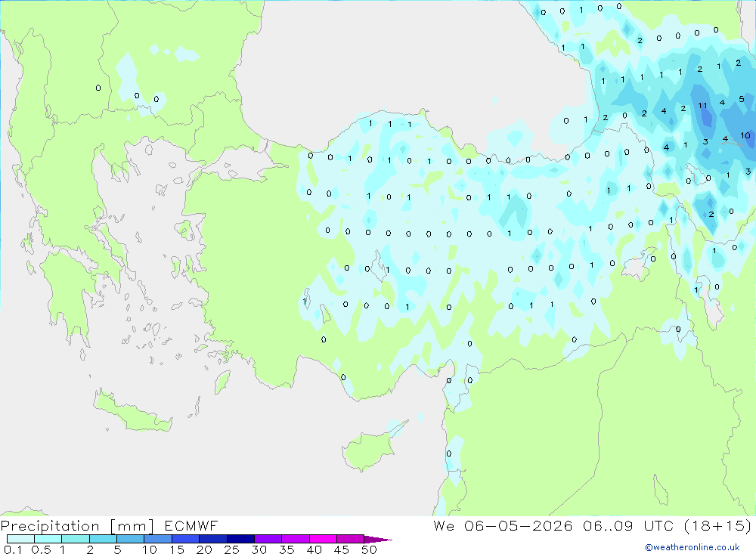The height and width of the screenshot is (554, 756).
Task: Choose the 40–45 mm legend swatch
Action: coord(323,539)
